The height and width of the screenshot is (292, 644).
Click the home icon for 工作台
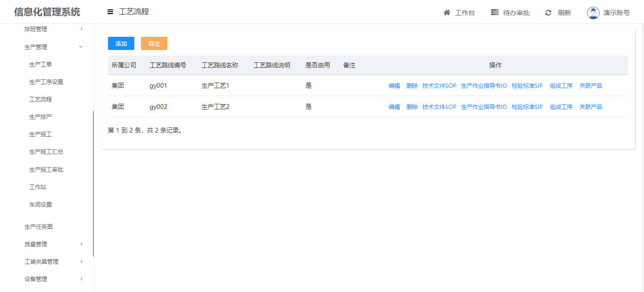(447, 13)
